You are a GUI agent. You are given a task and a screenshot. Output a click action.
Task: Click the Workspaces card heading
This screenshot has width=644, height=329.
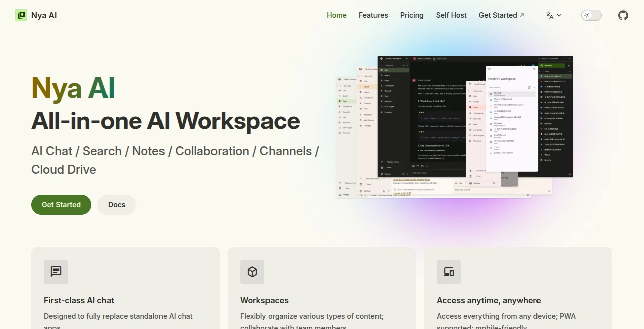[x=264, y=300]
